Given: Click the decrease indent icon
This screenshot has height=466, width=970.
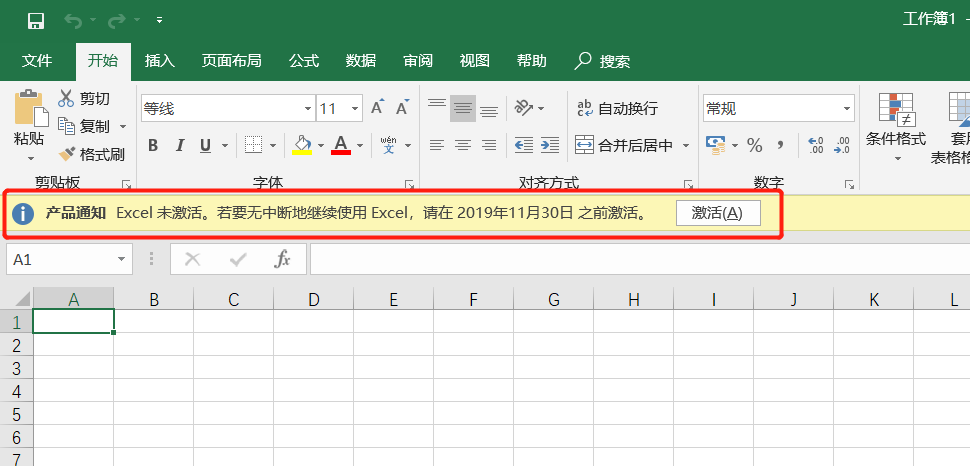Looking at the screenshot, I should click(x=524, y=145).
